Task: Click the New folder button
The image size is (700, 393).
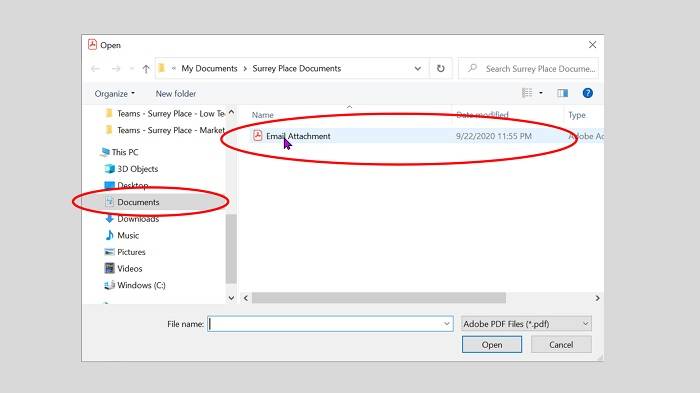Action: coord(175,94)
